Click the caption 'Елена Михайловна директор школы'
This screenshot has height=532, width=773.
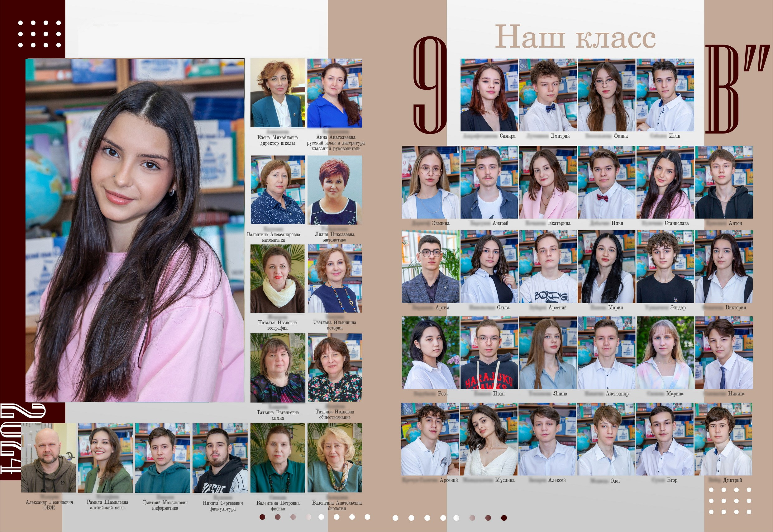(278, 140)
